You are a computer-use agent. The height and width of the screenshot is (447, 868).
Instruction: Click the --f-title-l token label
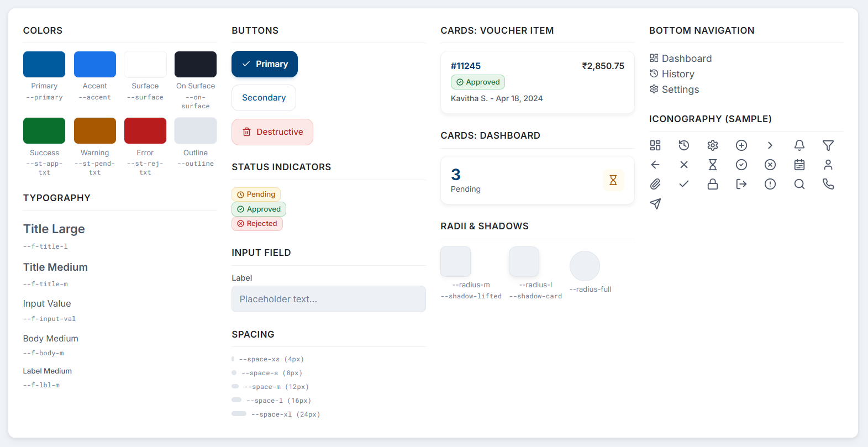pyautogui.click(x=45, y=246)
